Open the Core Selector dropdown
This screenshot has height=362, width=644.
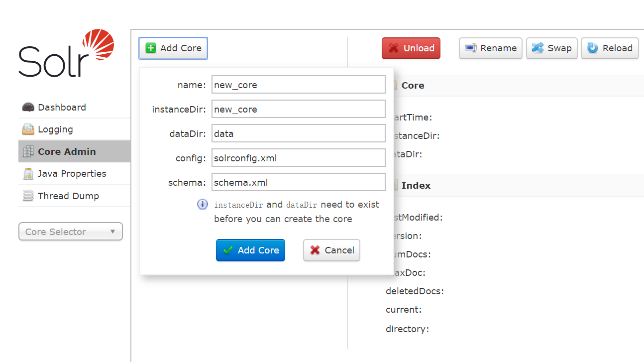tap(70, 232)
